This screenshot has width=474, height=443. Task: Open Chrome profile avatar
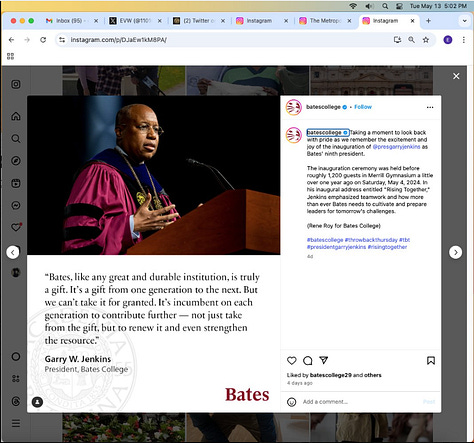[448, 40]
